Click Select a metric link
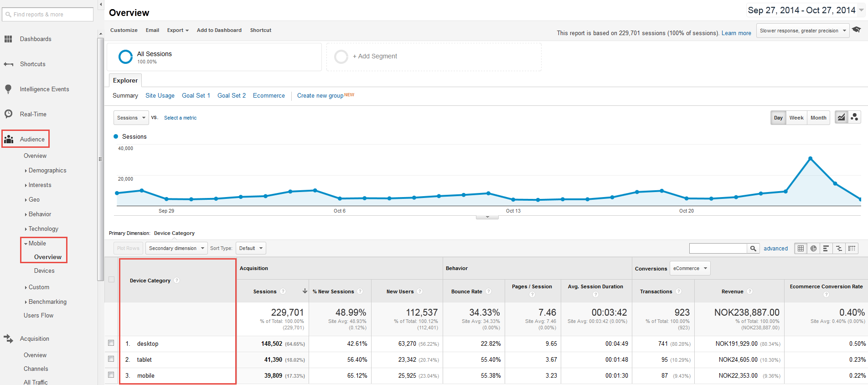Screen dimensions: 868x385 coord(181,118)
